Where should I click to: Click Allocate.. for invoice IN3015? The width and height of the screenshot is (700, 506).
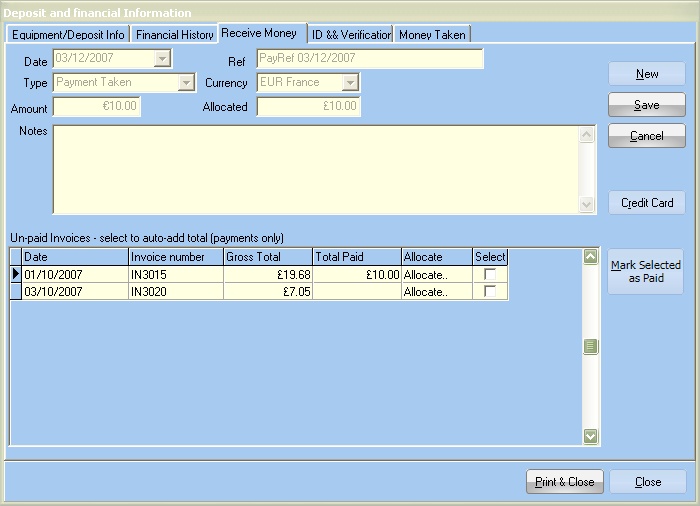click(424, 274)
